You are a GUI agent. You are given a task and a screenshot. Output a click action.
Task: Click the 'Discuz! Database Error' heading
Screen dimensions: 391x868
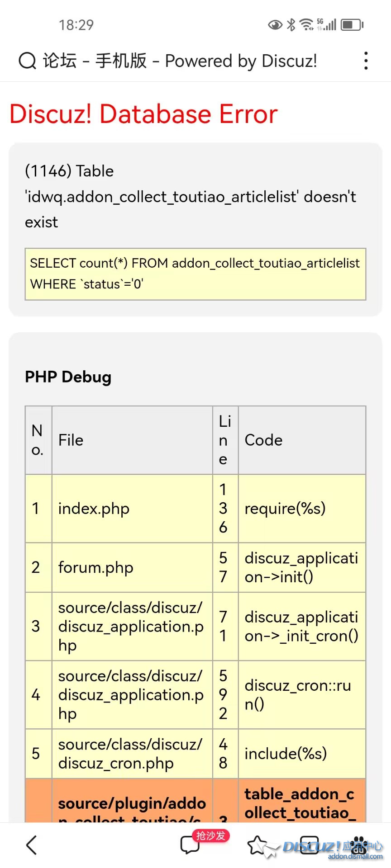[x=143, y=113]
